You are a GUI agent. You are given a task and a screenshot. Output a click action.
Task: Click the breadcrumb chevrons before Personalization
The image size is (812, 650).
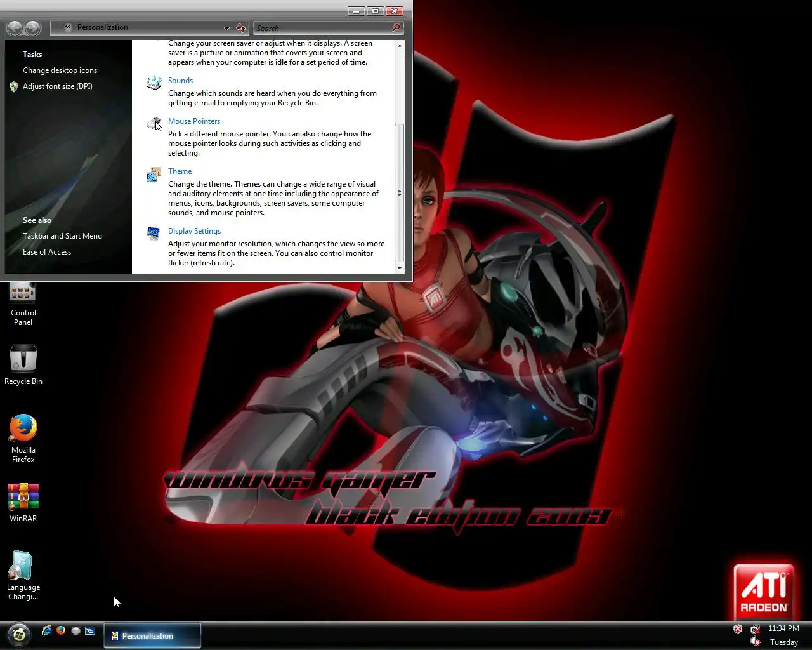click(x=68, y=27)
